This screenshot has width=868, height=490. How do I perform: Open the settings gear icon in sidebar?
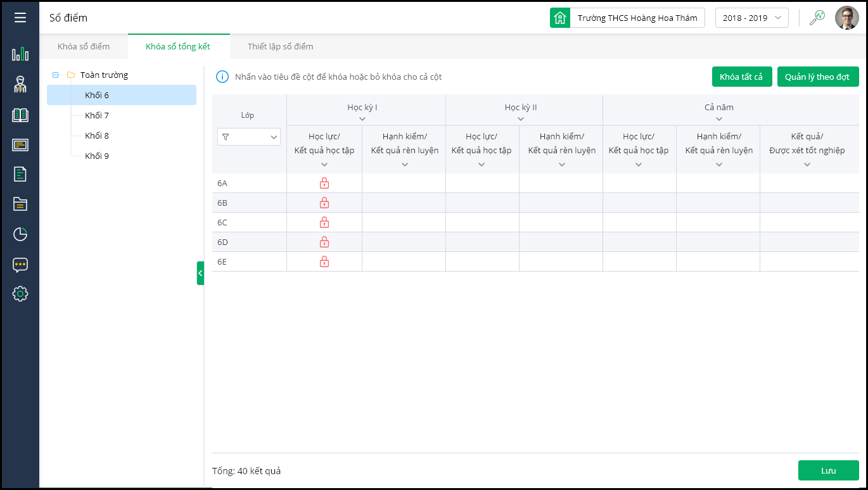(20, 294)
